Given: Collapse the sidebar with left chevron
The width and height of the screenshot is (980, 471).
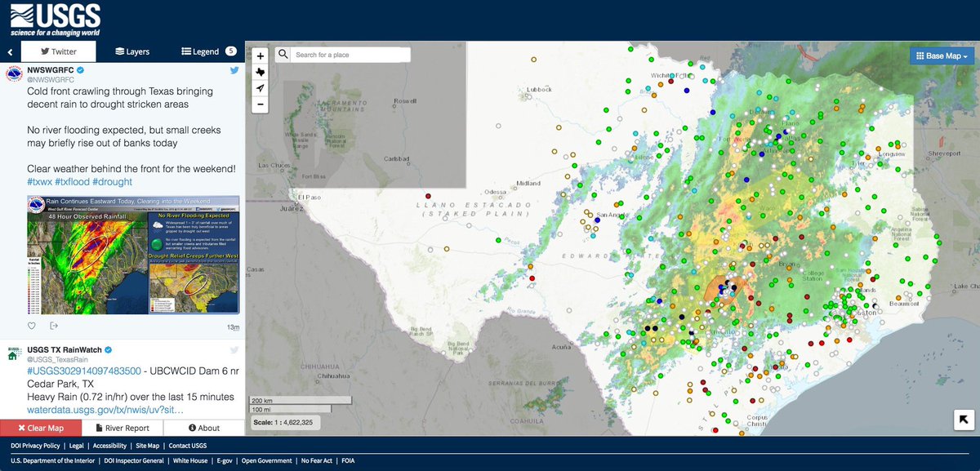Looking at the screenshot, I should click(10, 51).
